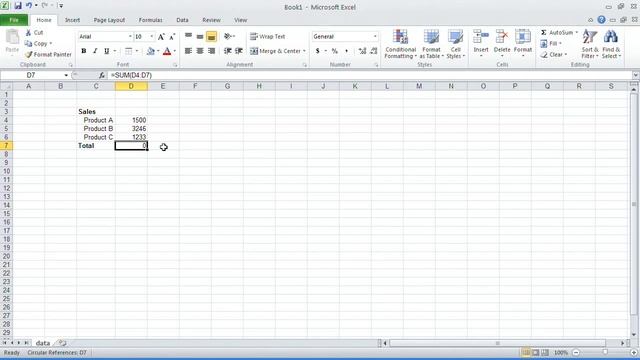The height and width of the screenshot is (360, 640).
Task: Toggle Italic formatting
Action: (x=95, y=51)
